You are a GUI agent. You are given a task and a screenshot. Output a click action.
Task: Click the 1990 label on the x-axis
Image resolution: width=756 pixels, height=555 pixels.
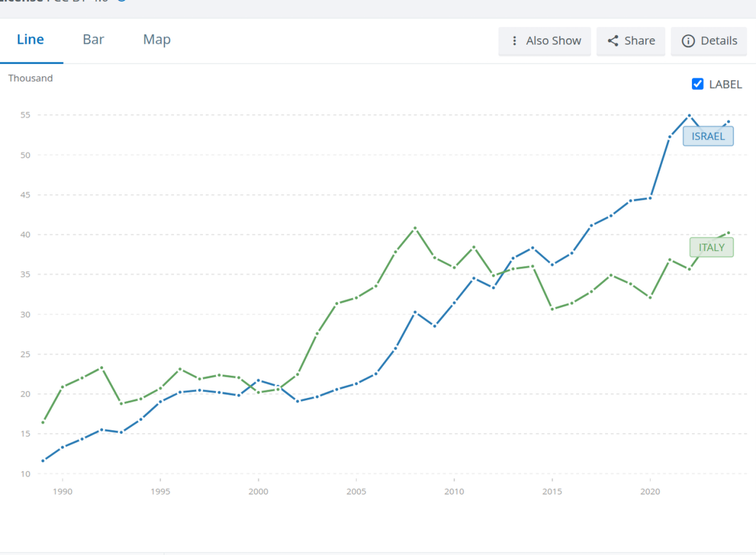[x=62, y=491]
